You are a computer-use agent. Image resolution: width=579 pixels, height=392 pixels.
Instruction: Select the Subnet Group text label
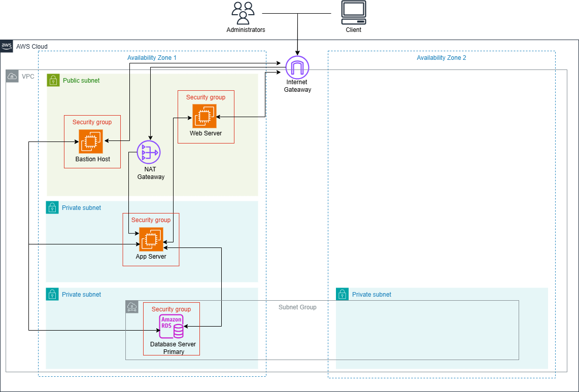point(297,307)
